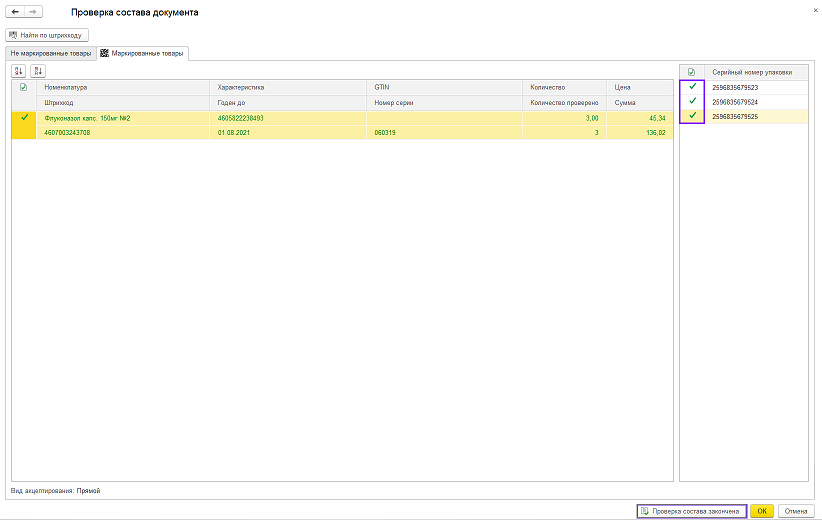Switch to the Не маркированные товары tab

tap(50, 53)
